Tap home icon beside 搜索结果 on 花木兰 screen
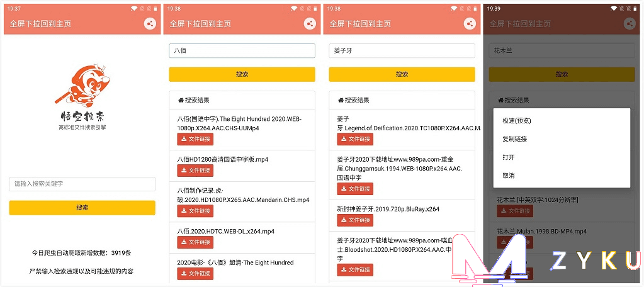The height and width of the screenshot is (287, 644). [x=500, y=100]
